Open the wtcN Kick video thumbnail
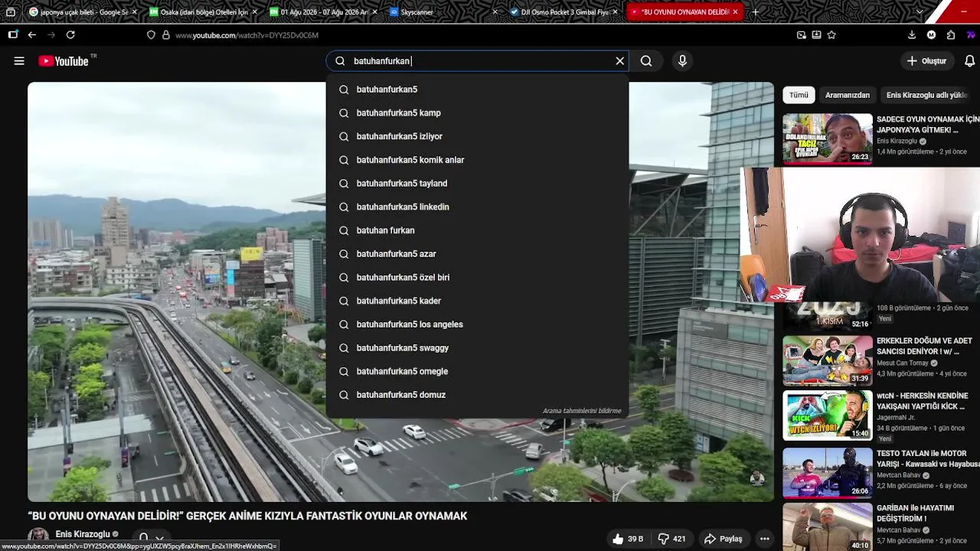This screenshot has width=980, height=551. click(828, 416)
